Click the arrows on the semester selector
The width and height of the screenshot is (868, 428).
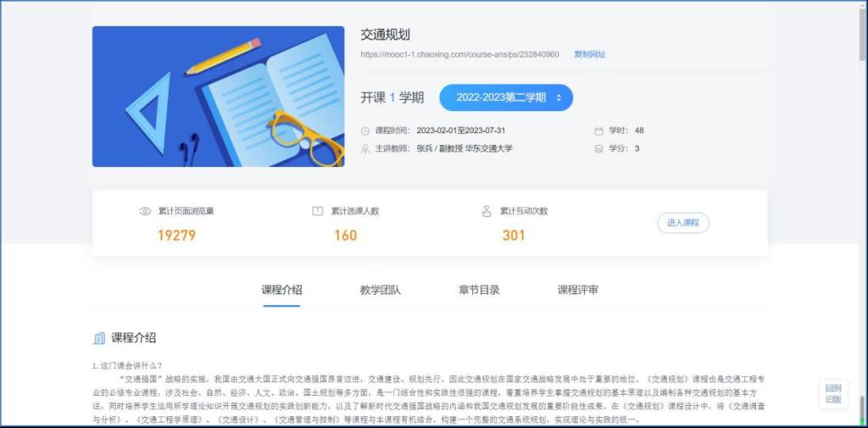tap(559, 97)
